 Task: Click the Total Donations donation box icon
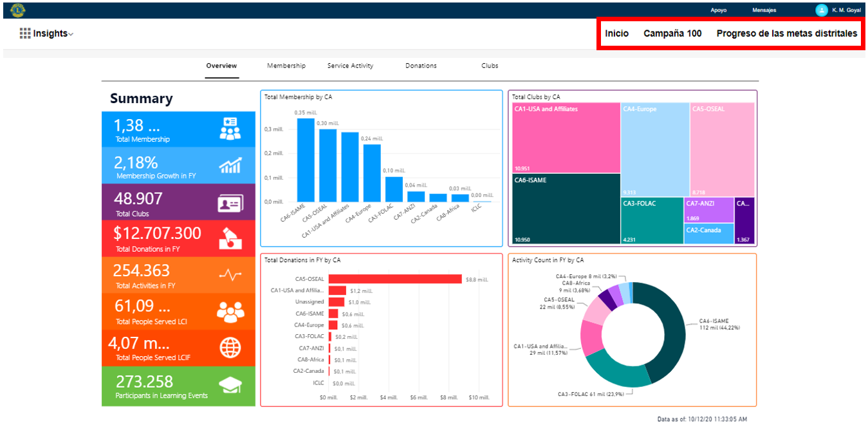coord(230,238)
